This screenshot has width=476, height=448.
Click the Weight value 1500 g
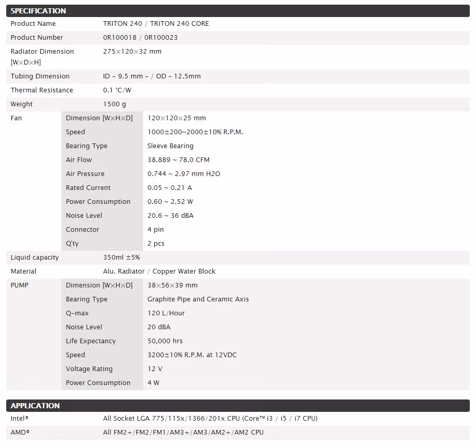click(x=115, y=104)
